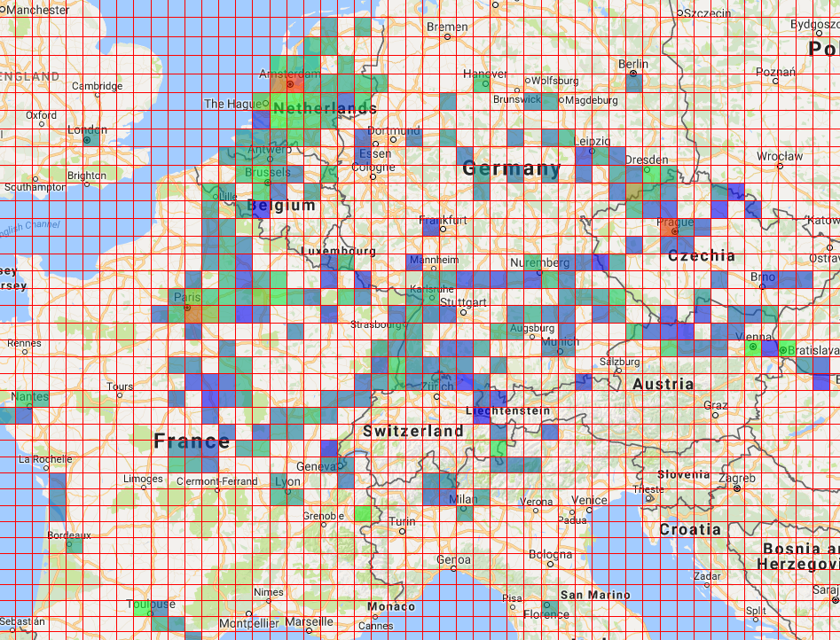840x640 pixels.
Task: Click the Zadar city label
Action: [707, 576]
